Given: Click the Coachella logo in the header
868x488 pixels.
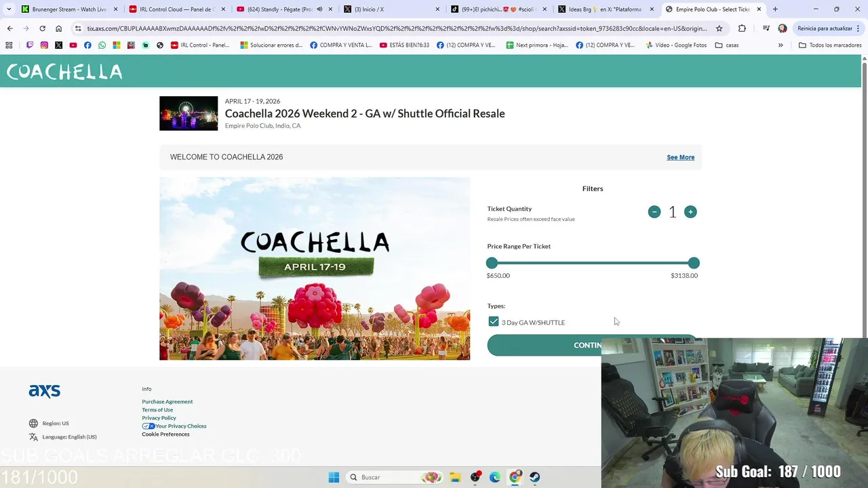Looking at the screenshot, I should [x=64, y=72].
